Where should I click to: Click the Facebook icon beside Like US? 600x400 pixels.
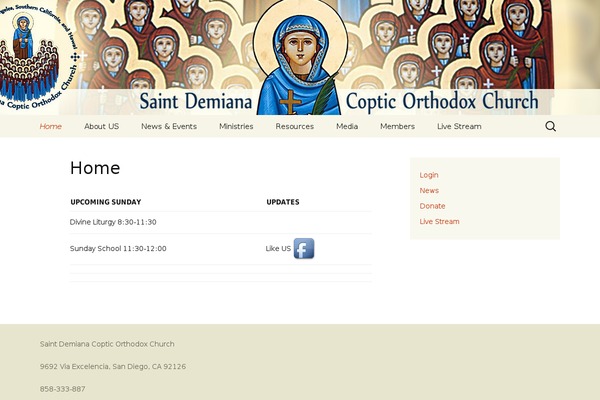(304, 248)
